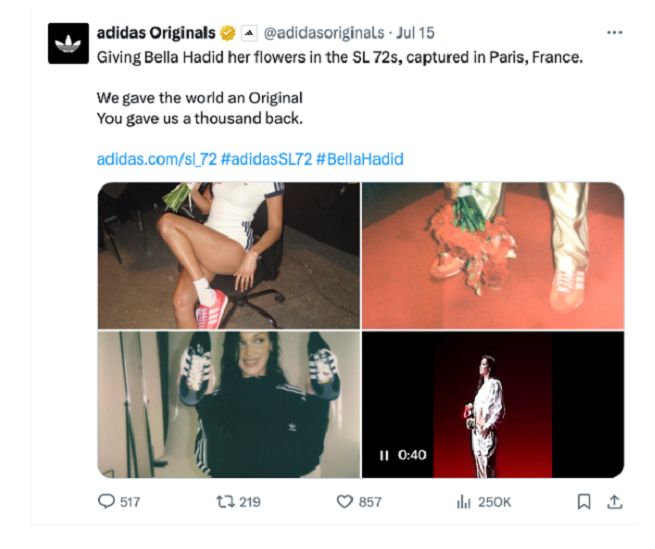This screenshot has height=549, width=655.
Task: Open the adidas.com/sl_72 link
Action: coord(156,159)
